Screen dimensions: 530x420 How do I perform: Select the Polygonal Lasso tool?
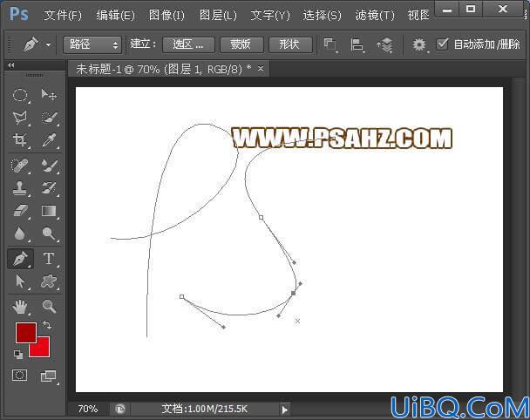tap(19, 118)
